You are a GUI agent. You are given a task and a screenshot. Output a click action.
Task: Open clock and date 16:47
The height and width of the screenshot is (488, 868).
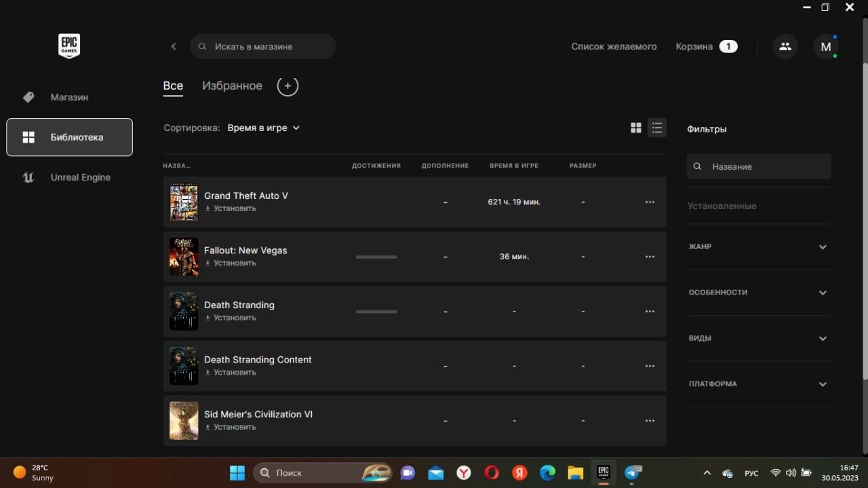840,472
